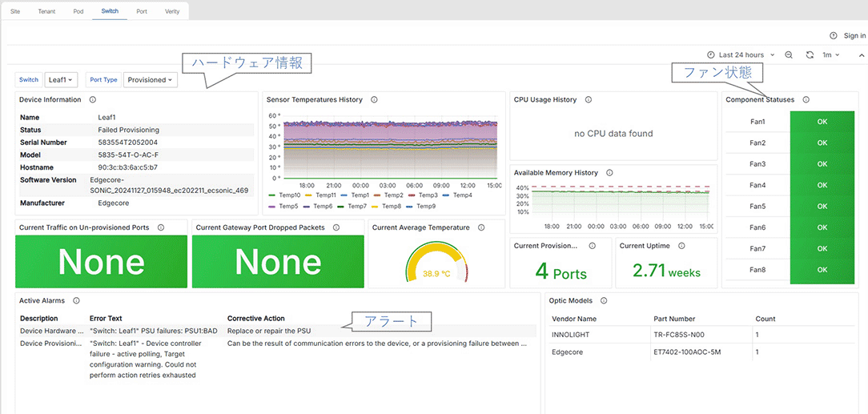
Task: Click the Part Number column header
Action: pos(674,319)
